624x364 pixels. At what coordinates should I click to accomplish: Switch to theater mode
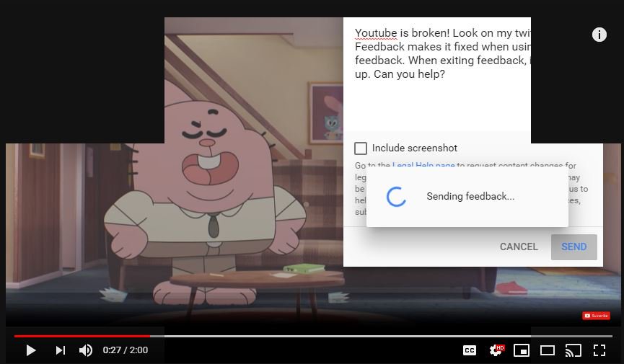[548, 350]
